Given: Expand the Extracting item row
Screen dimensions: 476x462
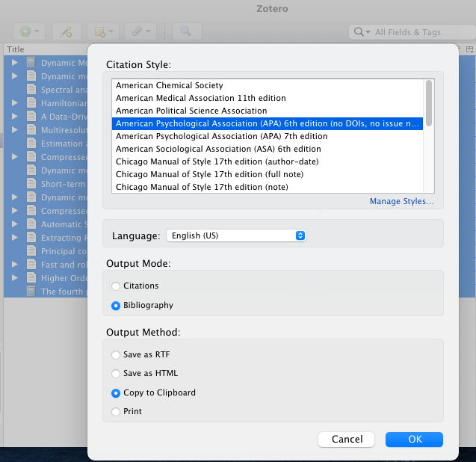Looking at the screenshot, I should [x=15, y=237].
